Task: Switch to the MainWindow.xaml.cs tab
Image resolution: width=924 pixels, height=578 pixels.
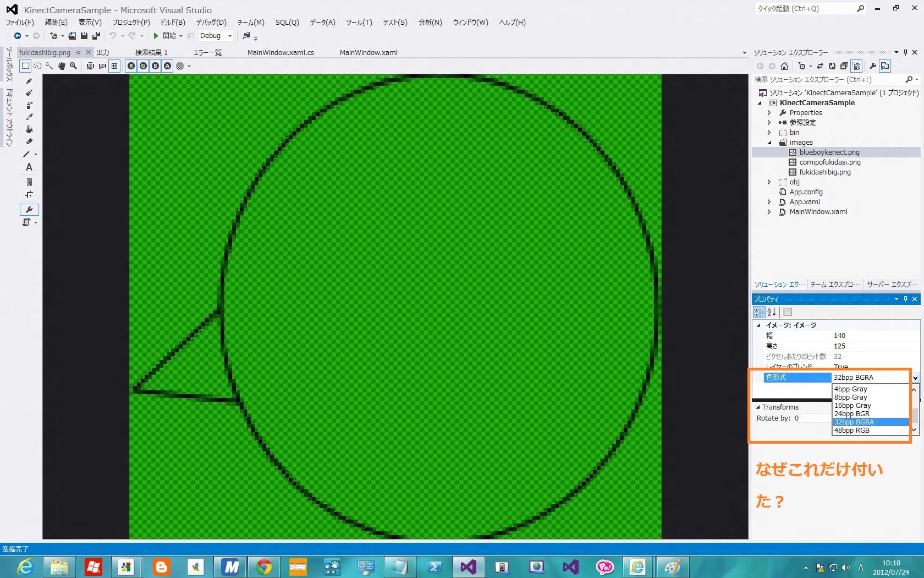Action: [280, 53]
